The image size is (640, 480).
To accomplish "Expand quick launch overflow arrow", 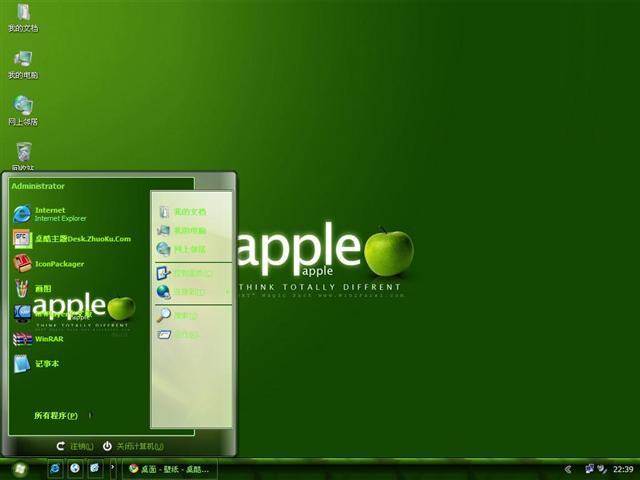I will click(x=113, y=468).
